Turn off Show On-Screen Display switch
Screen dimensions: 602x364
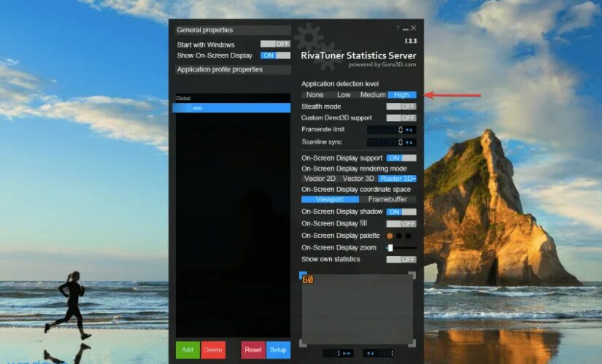tap(275, 55)
